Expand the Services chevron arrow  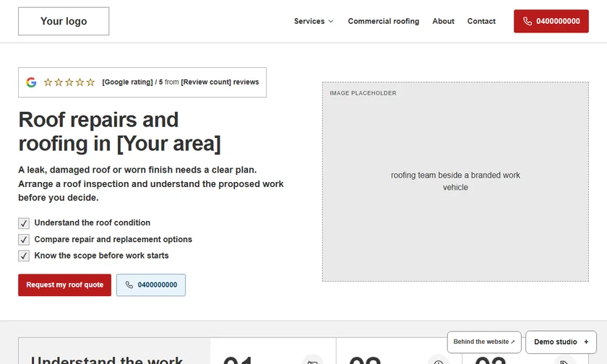point(331,21)
